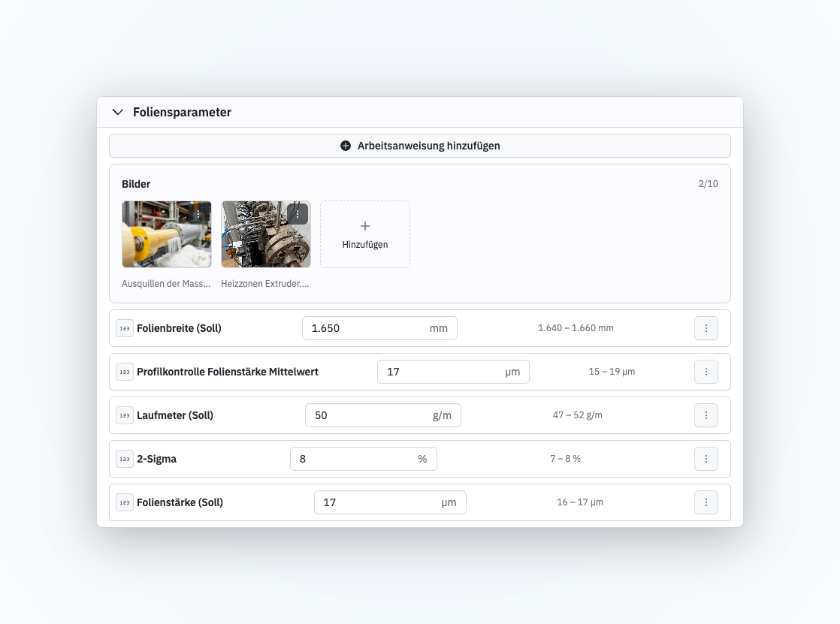Open Ausquillen der Mass... image thumbnail

click(x=167, y=234)
